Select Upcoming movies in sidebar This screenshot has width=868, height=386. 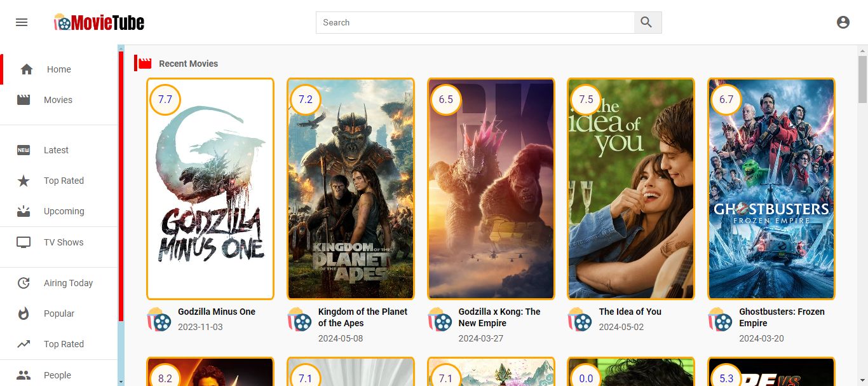pyautogui.click(x=64, y=211)
